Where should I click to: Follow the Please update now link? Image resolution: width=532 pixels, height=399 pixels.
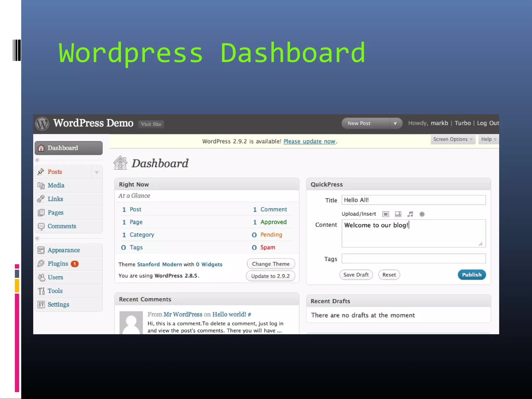point(309,141)
